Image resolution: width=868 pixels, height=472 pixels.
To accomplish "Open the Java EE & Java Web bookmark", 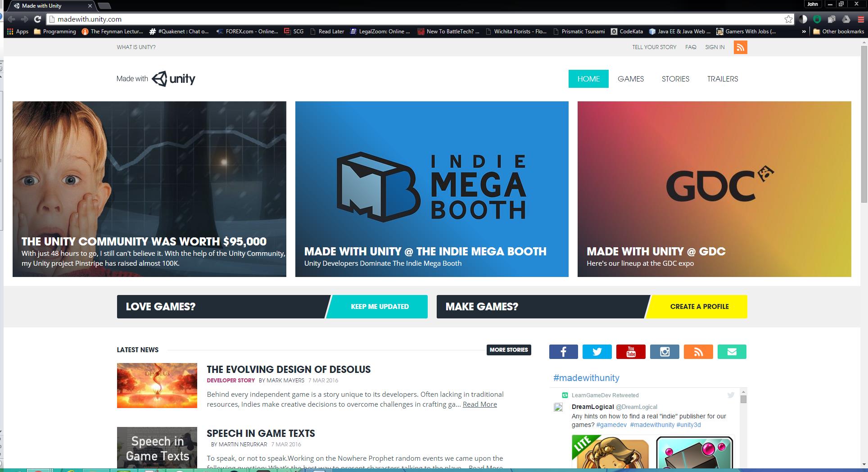I will point(680,32).
